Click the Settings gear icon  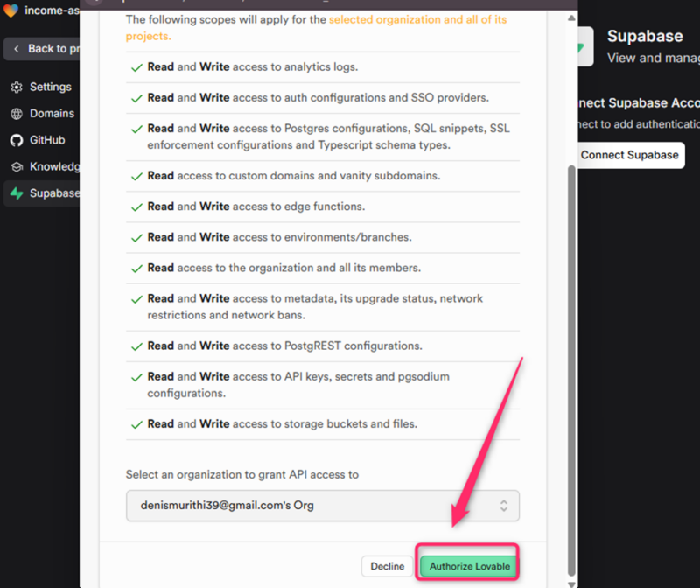coord(16,87)
